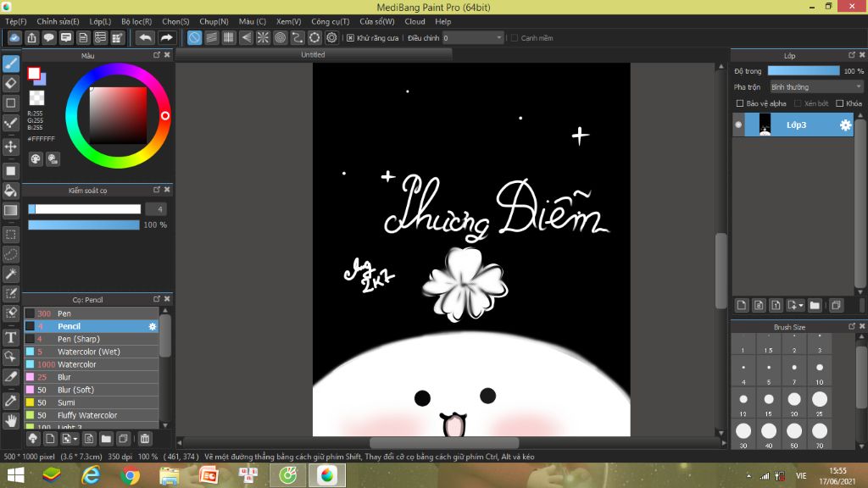Select the Lasso tool
The height and width of the screenshot is (488, 868).
point(10,254)
